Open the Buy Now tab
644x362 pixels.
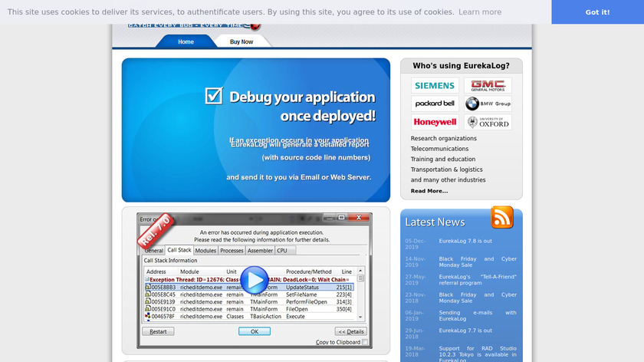[x=242, y=41]
